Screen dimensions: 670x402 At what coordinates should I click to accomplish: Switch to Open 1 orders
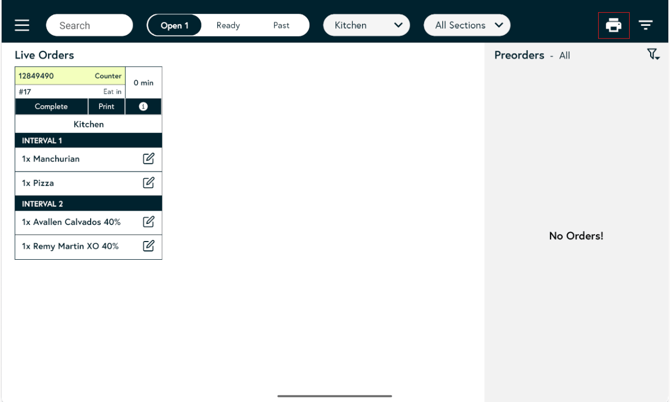pyautogui.click(x=174, y=25)
